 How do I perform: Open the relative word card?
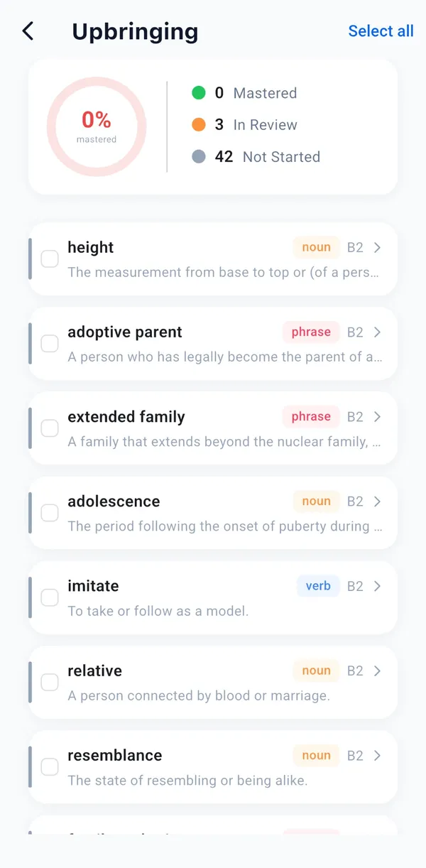point(213,682)
